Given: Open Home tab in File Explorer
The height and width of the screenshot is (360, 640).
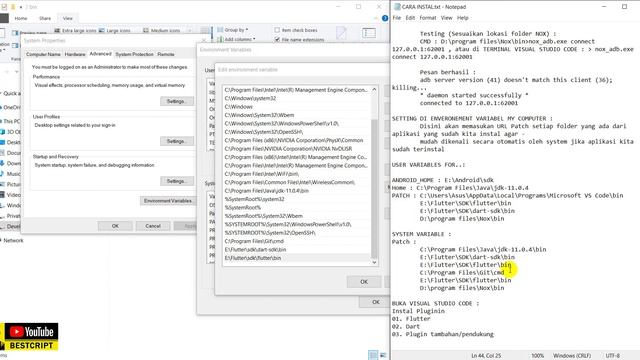Looking at the screenshot, I should (x=21, y=18).
